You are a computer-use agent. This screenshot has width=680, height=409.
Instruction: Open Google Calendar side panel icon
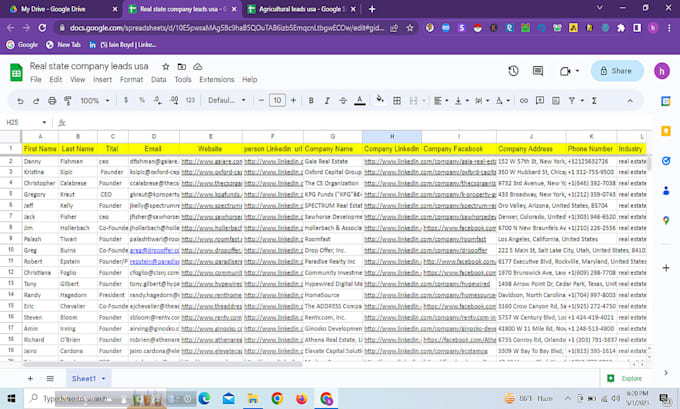[x=666, y=101]
